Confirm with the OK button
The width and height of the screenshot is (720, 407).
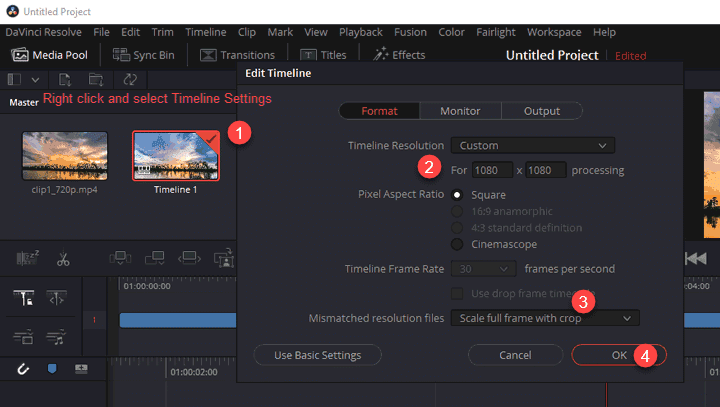pos(619,355)
